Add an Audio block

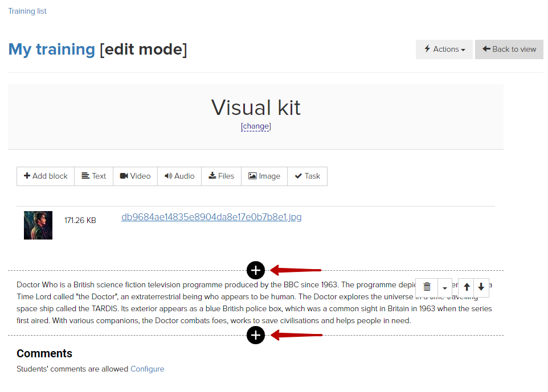pyautogui.click(x=179, y=176)
